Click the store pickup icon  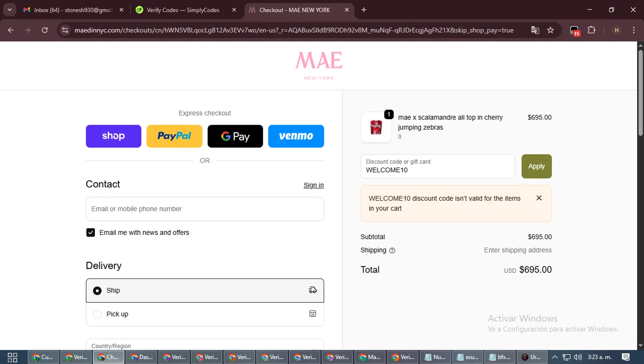313,314
